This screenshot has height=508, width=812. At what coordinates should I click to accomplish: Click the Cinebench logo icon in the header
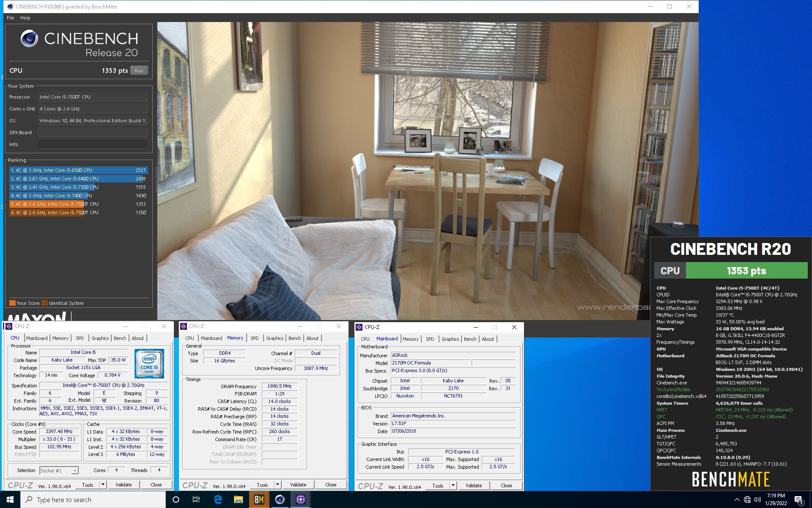click(30, 39)
